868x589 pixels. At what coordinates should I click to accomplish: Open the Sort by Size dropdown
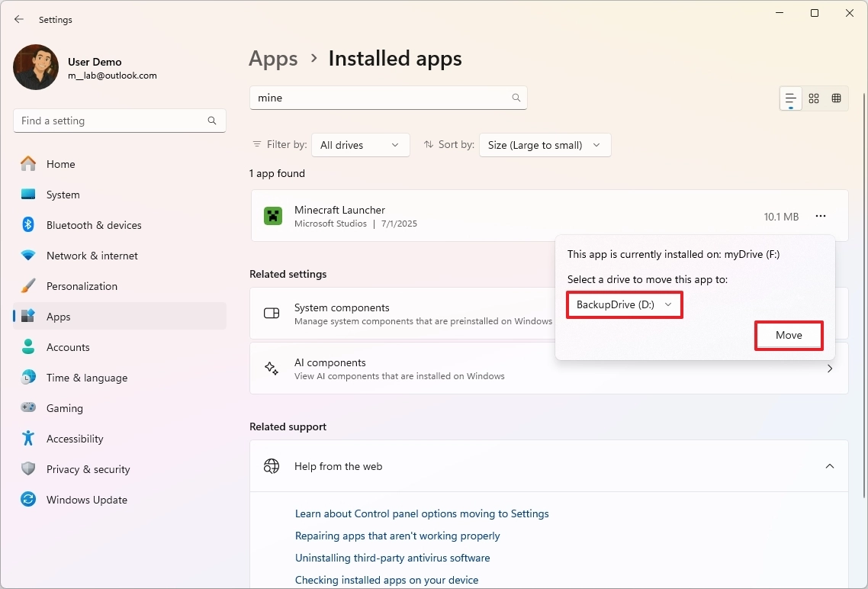(x=545, y=145)
